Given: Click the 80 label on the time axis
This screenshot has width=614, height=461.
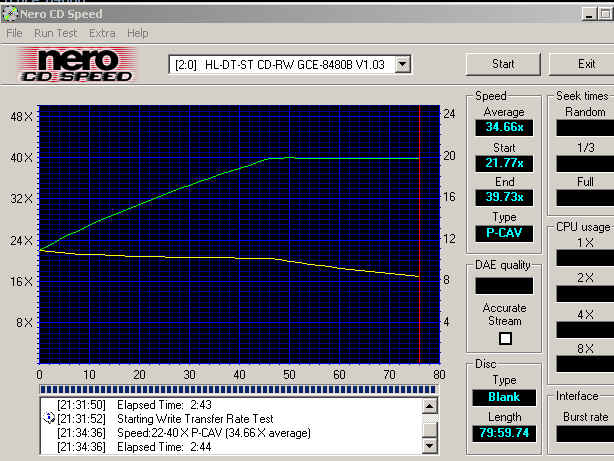Looking at the screenshot, I should pyautogui.click(x=439, y=375).
